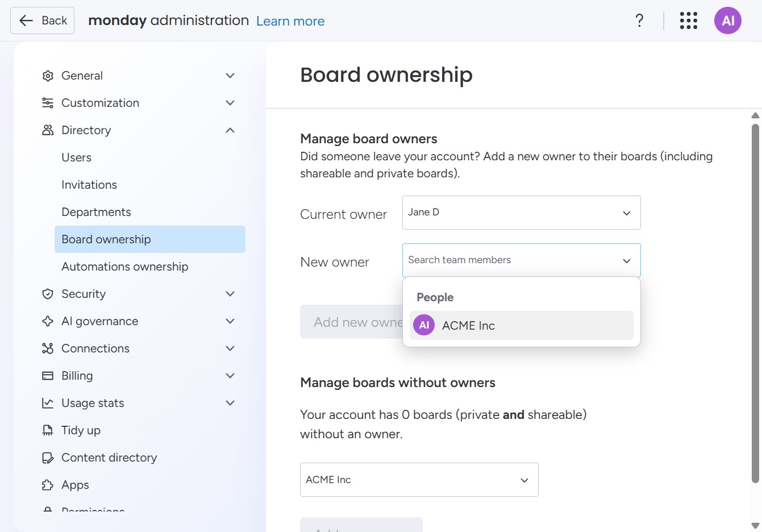The image size is (762, 532).
Task: Click the Usage stats chart icon
Action: pyautogui.click(x=48, y=403)
